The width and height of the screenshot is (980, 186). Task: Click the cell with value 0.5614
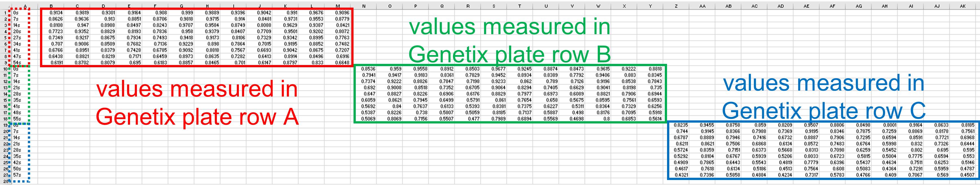click(650, 119)
